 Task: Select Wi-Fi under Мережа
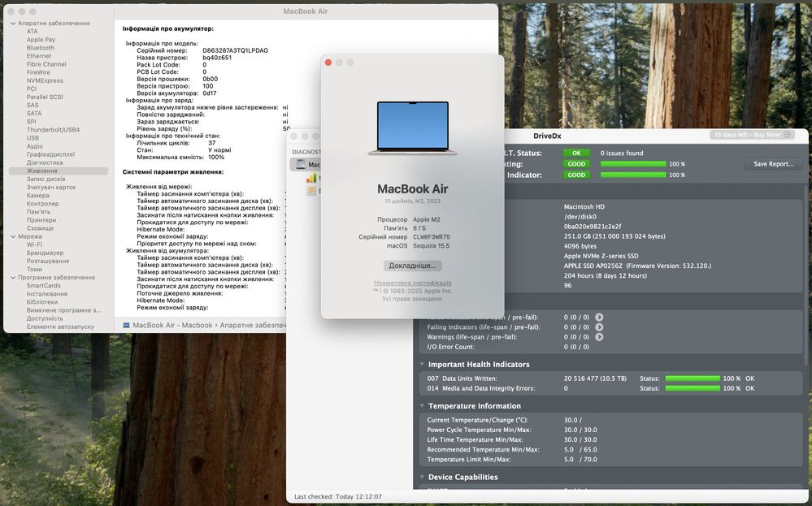point(34,244)
